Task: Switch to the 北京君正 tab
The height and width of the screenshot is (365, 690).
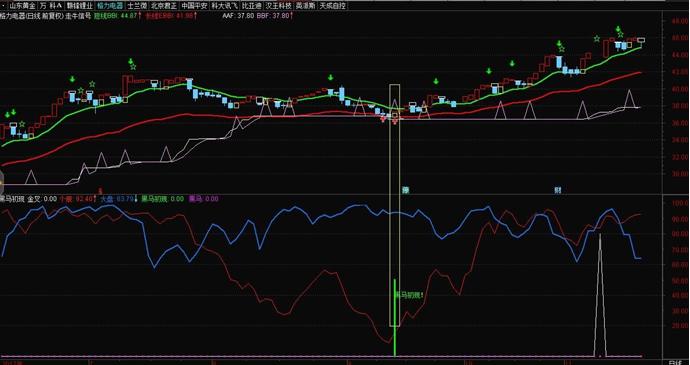Action: tap(164, 6)
